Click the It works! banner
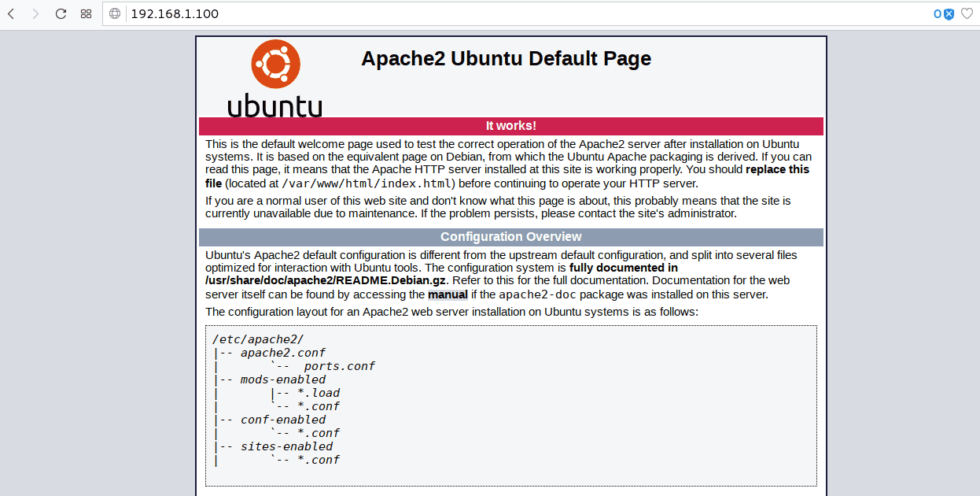Screen dimensions: 980x496 point(511,126)
